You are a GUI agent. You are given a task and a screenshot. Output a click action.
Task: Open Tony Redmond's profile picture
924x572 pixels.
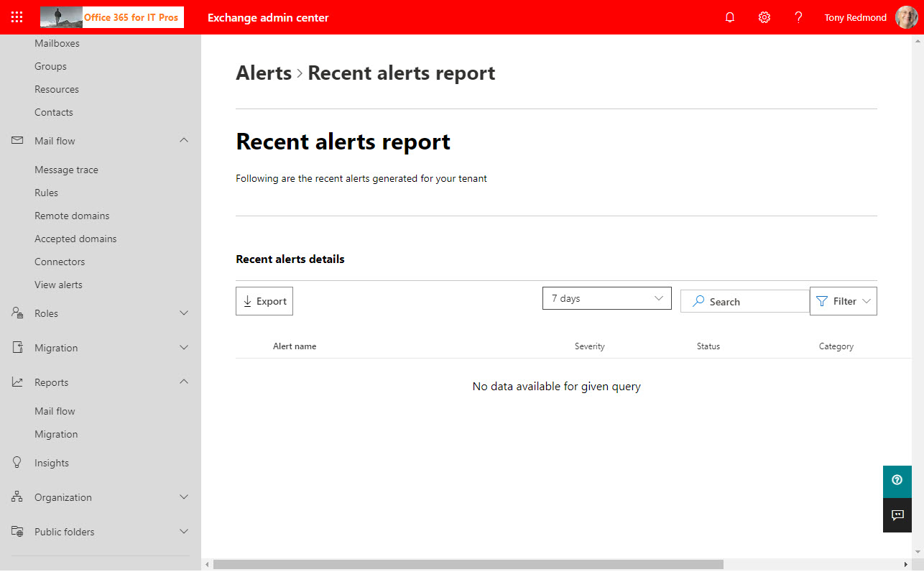click(x=906, y=17)
